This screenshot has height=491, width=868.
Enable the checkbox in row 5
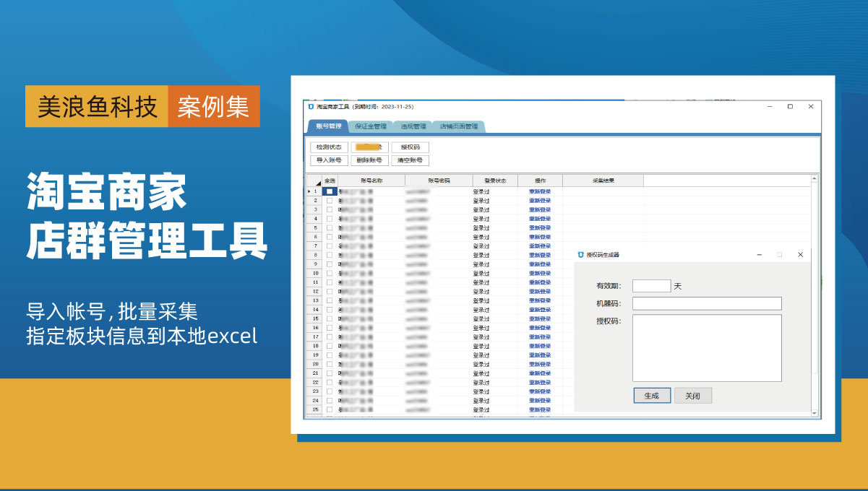tap(330, 227)
